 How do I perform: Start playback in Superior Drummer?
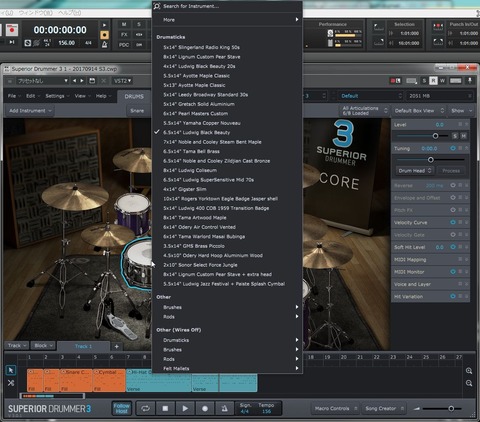pos(185,408)
